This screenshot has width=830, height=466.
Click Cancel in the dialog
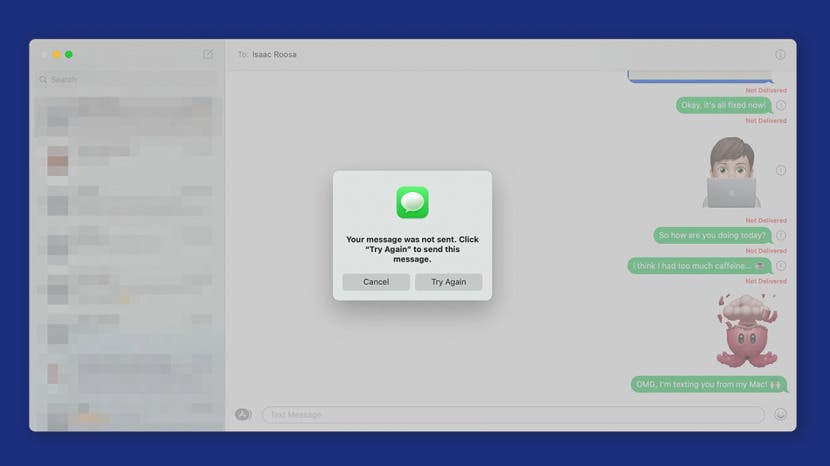pyautogui.click(x=376, y=282)
